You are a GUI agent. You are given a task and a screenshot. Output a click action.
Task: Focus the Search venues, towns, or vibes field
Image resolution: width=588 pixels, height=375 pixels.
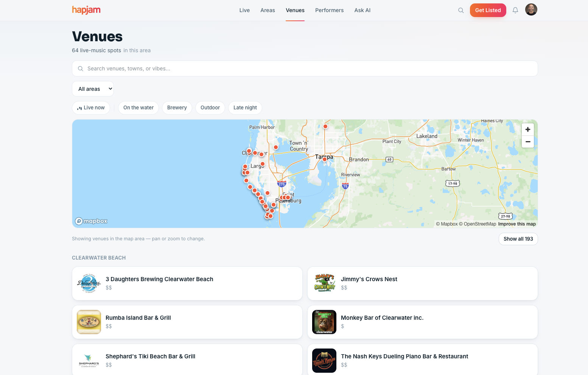(x=305, y=68)
